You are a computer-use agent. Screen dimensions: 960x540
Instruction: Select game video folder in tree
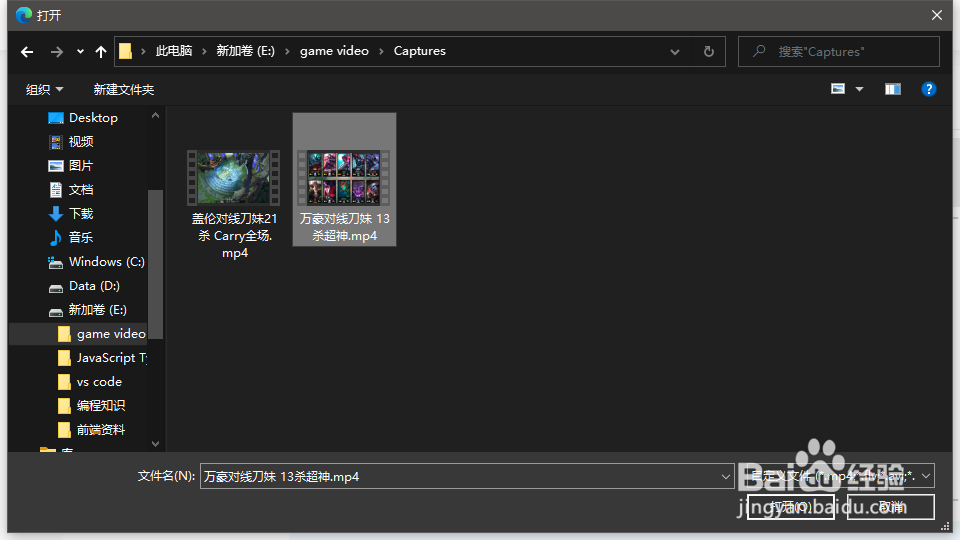click(111, 334)
